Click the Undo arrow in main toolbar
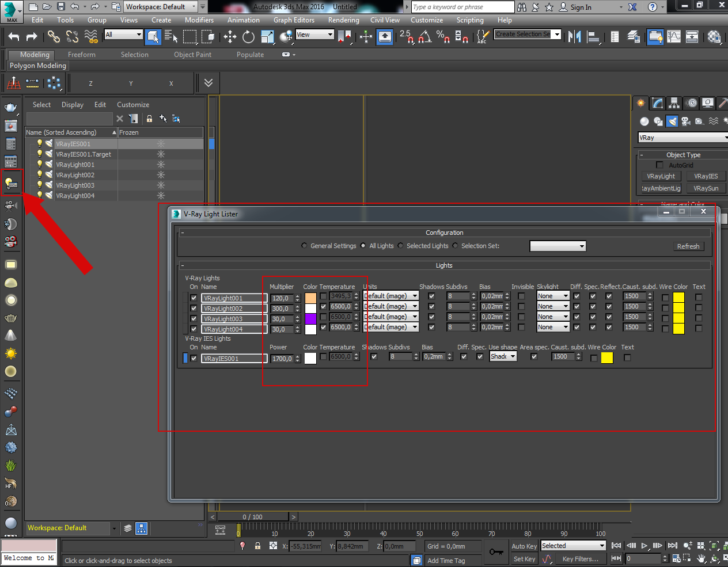 (14, 37)
